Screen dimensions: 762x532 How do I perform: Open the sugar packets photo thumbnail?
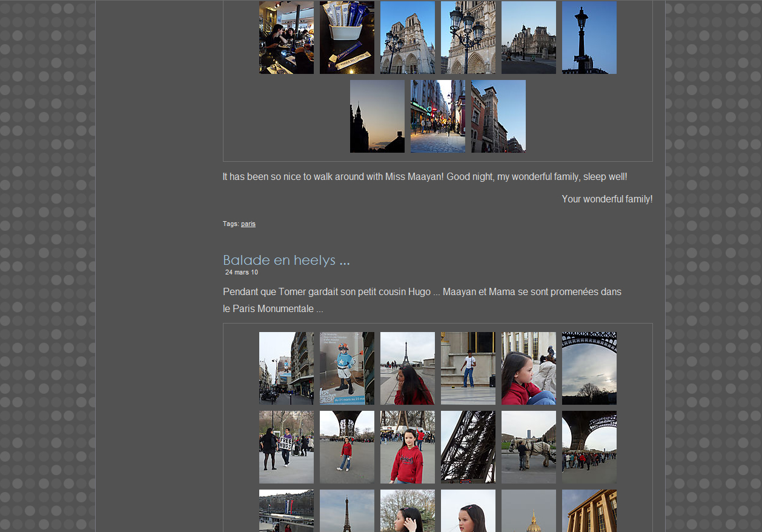(x=346, y=38)
